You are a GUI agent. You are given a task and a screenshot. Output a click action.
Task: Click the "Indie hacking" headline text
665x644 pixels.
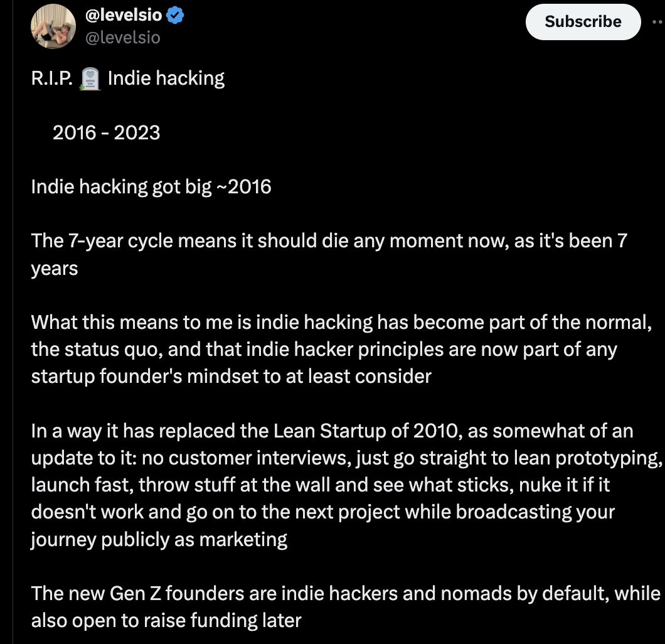166,78
